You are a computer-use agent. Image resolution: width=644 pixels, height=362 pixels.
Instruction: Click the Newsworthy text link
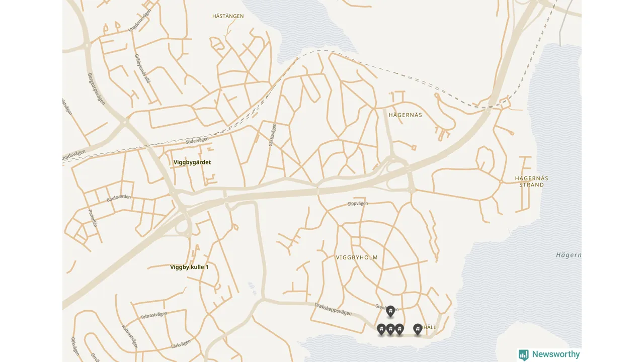[x=556, y=354]
